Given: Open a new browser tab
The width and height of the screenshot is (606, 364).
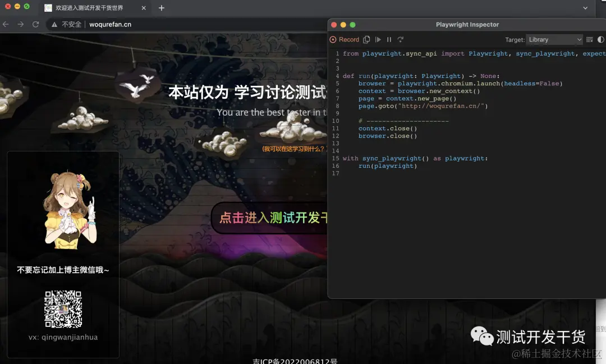Looking at the screenshot, I should 162,8.
